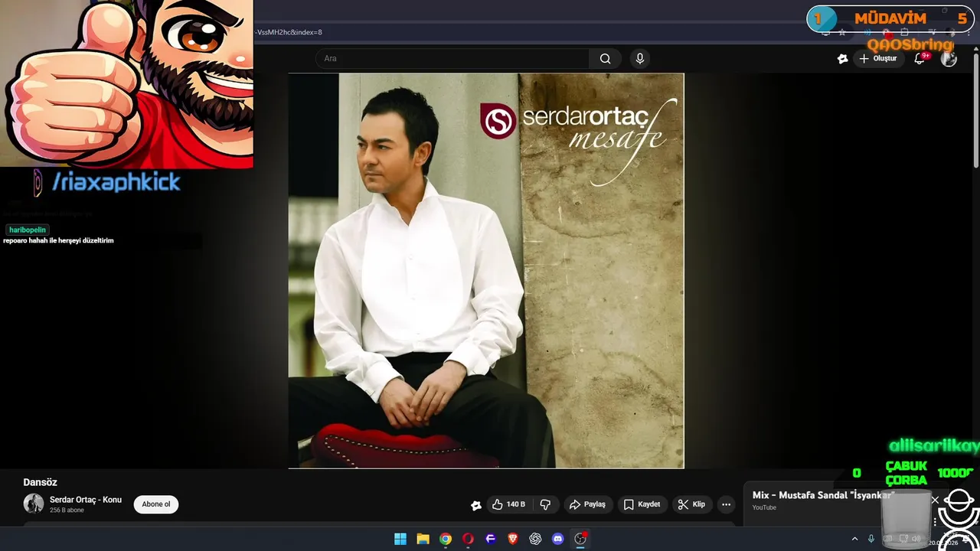Launch Brave browser from taskbar
The height and width of the screenshot is (551, 980).
[x=513, y=539]
